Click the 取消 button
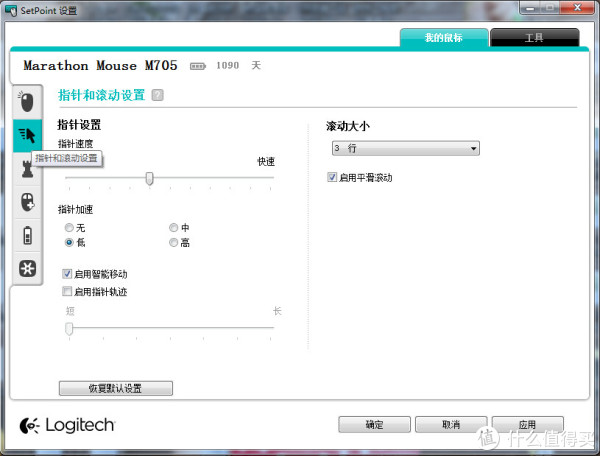Viewport: 600px width, 456px height. pos(451,425)
